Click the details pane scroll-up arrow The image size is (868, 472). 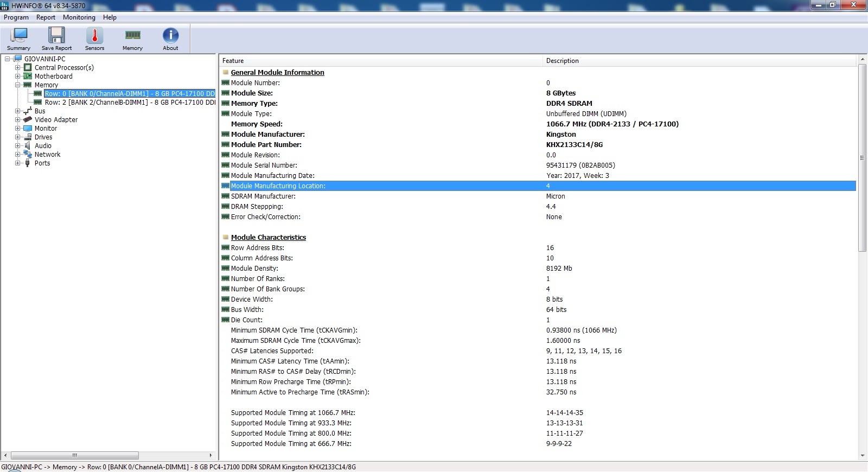point(862,59)
